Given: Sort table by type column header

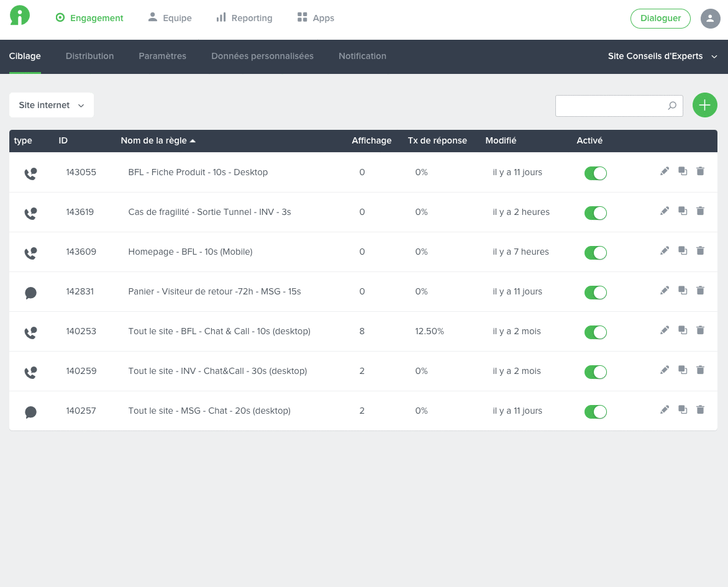Looking at the screenshot, I should 23,141.
